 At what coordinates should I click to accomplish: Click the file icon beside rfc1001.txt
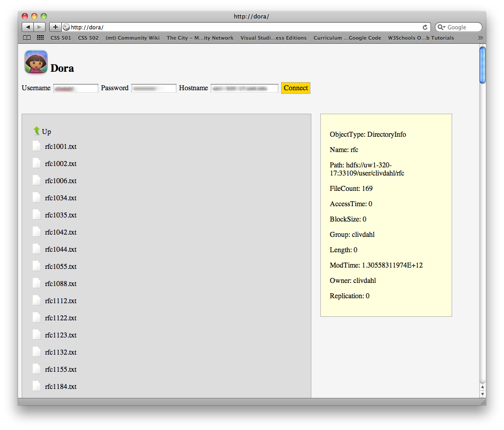(37, 146)
